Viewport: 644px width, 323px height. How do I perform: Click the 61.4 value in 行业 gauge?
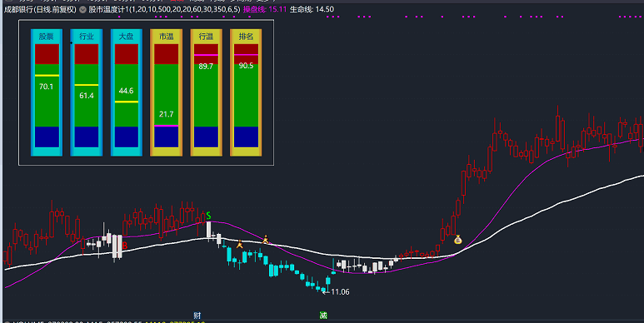pyautogui.click(x=87, y=96)
